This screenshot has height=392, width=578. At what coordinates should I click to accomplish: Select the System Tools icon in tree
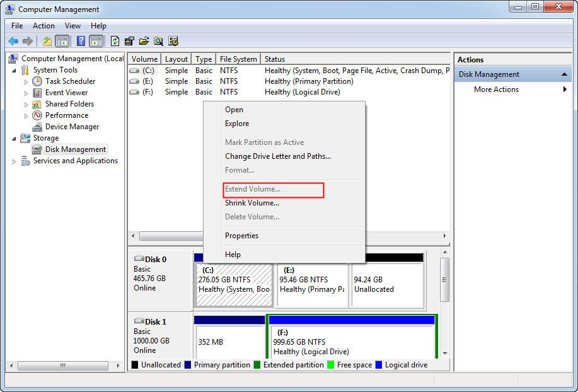tap(25, 70)
